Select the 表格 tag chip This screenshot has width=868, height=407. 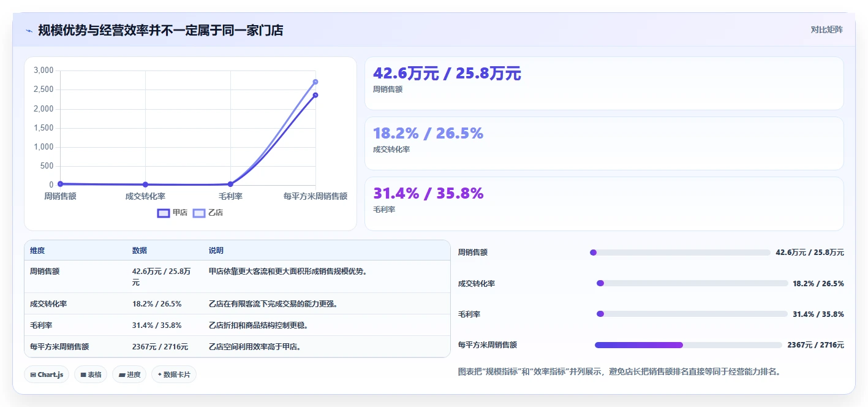coord(91,375)
